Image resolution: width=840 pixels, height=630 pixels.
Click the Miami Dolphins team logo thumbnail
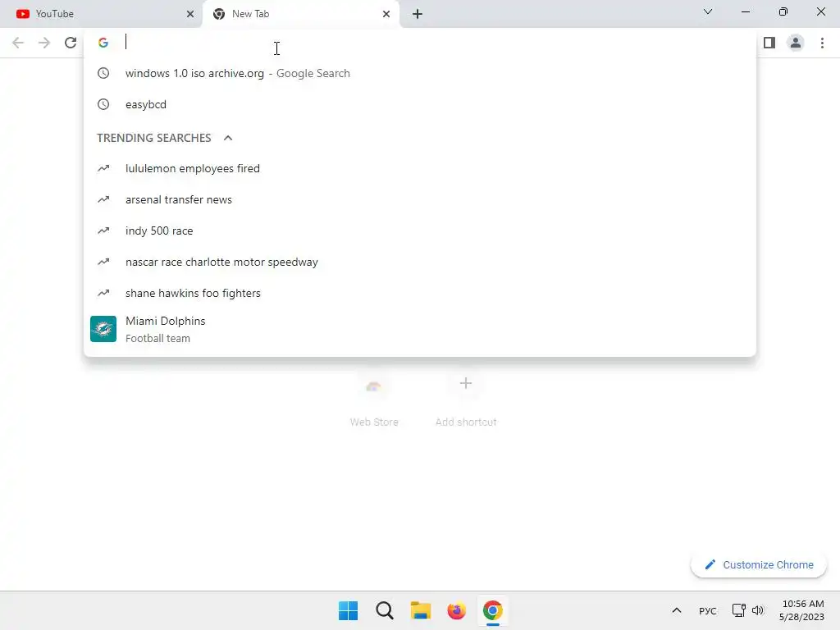click(x=103, y=329)
